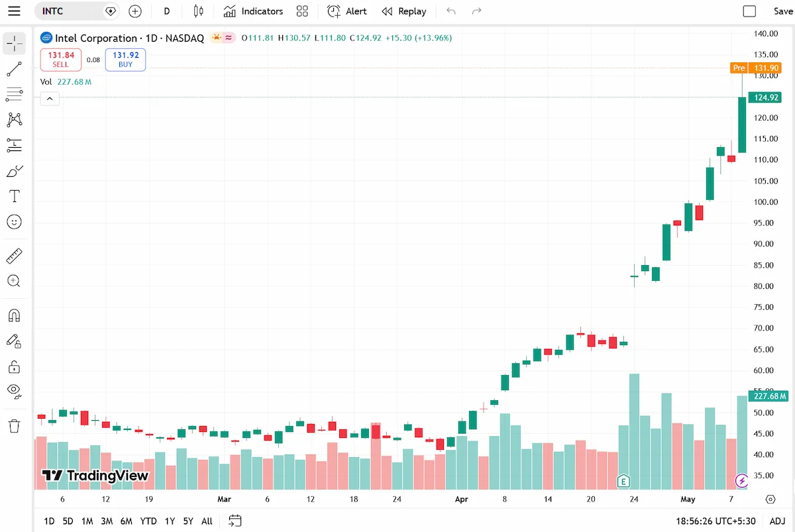Open Indicators panel
This screenshot has height=532, width=795.
(x=253, y=11)
